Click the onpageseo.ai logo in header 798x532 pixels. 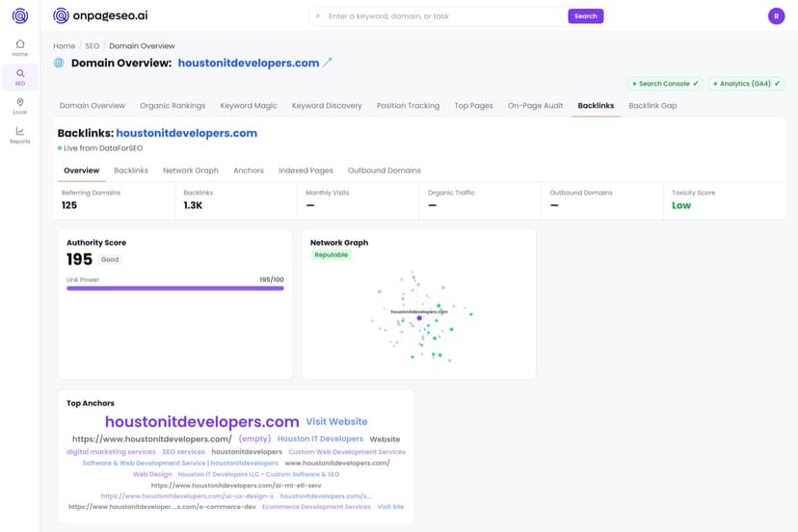[x=100, y=15]
